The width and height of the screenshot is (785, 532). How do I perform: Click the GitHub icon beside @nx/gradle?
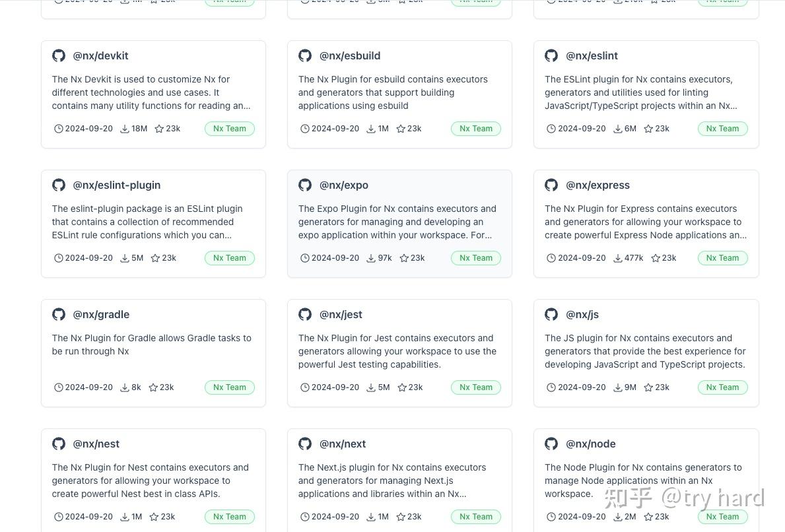click(59, 314)
